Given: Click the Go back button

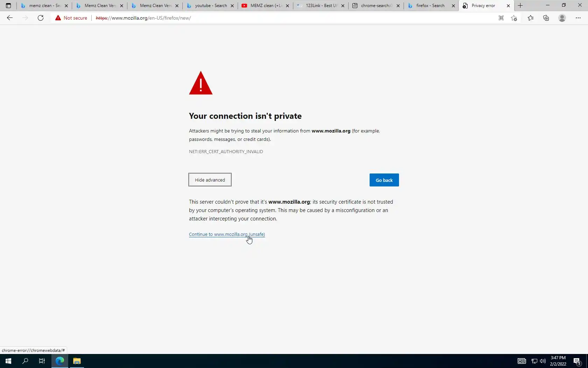Looking at the screenshot, I should point(384,180).
